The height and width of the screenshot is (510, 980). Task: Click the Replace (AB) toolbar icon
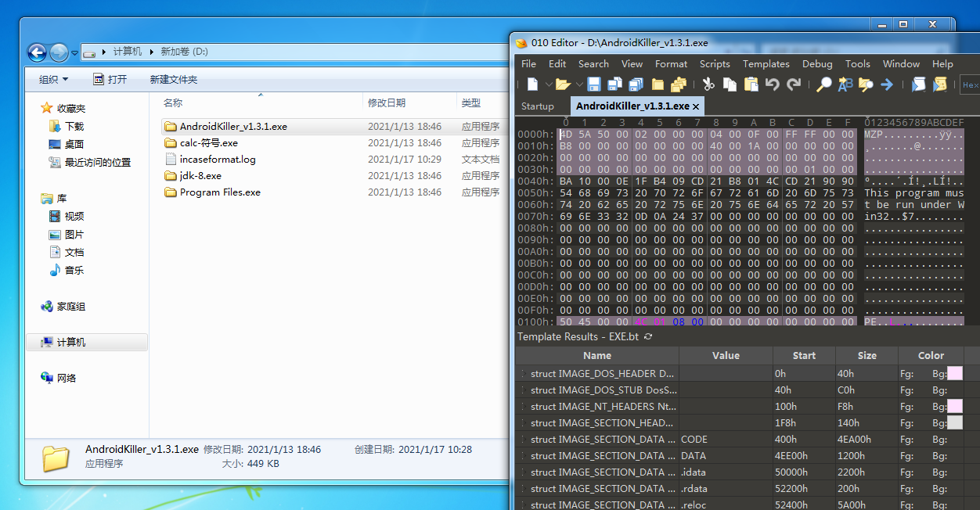[846, 84]
